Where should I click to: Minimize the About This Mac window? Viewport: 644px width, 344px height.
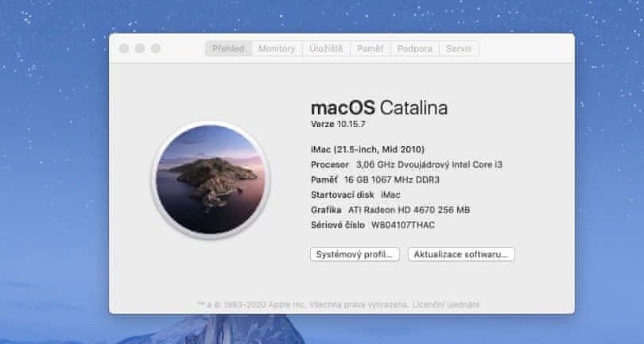coord(140,48)
